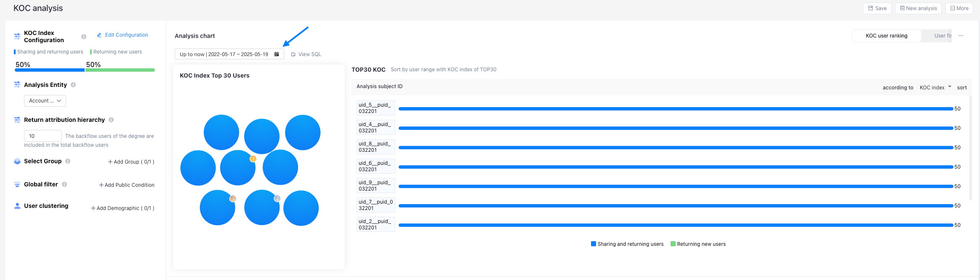This screenshot has height=280, width=980.
Task: Click Add Public Condition
Action: tap(127, 185)
